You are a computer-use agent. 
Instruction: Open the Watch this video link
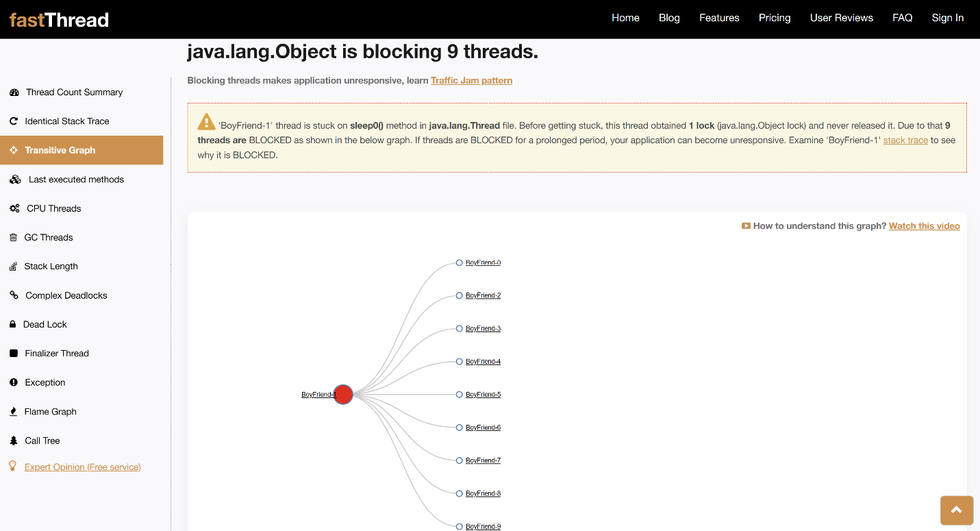(925, 226)
